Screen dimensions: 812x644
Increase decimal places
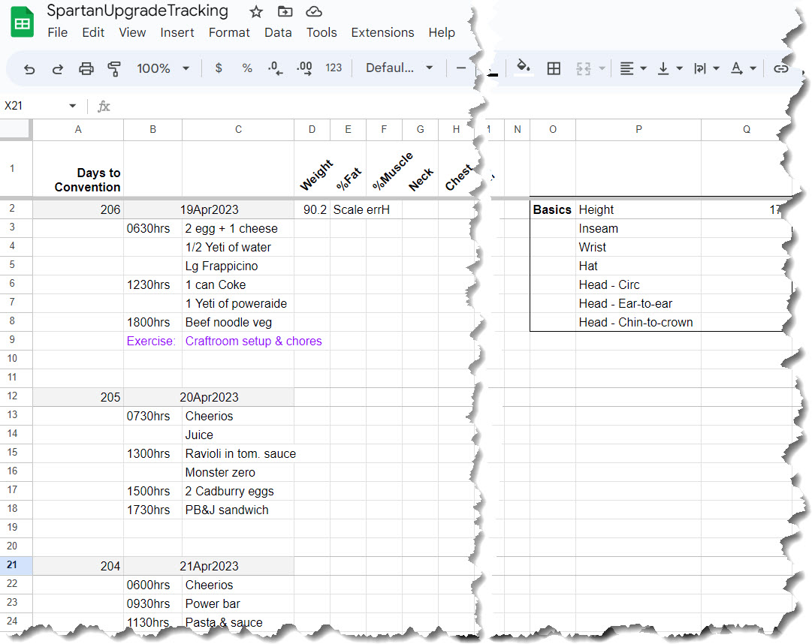pos(304,68)
